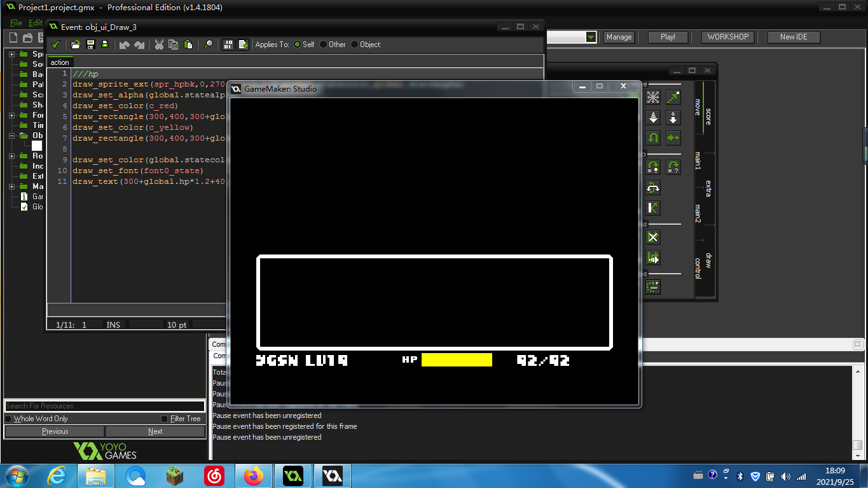
Task: Expand the Sprites folder in resource tree
Action: coord(11,54)
